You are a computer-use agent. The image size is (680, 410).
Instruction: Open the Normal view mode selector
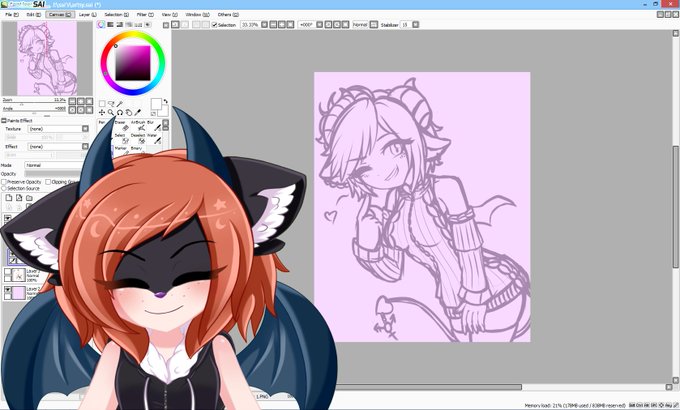click(360, 25)
